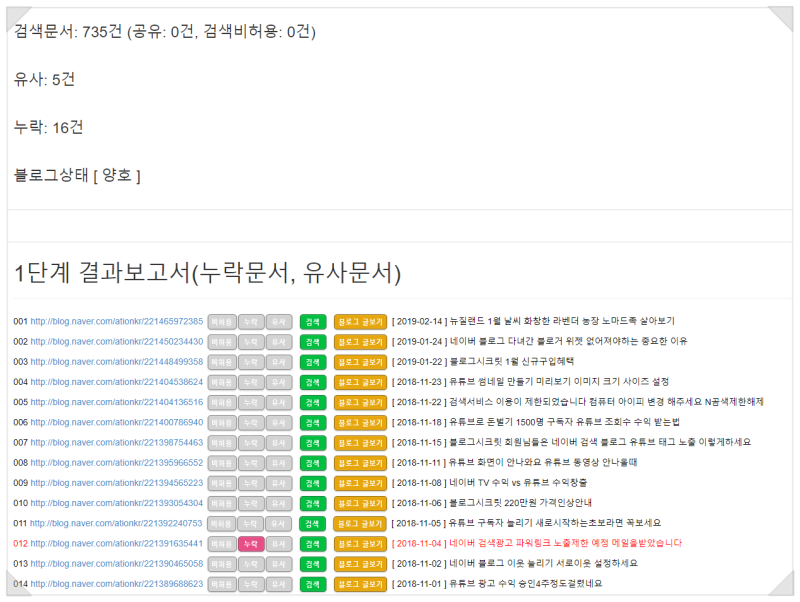Click the gray 유사 button in row 001
Viewport: 800px width, 602px height.
(279, 322)
